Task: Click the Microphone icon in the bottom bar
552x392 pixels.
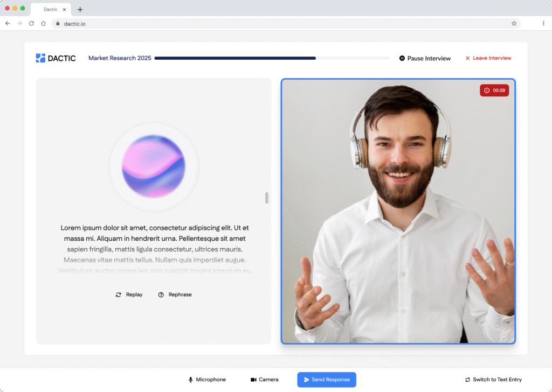Action: pos(190,379)
